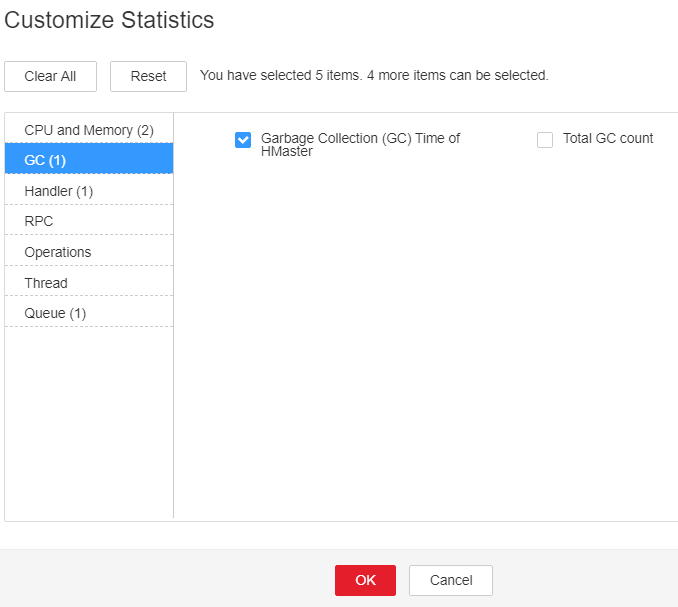Reset the selected statistics items
The image size is (678, 607).
(148, 76)
